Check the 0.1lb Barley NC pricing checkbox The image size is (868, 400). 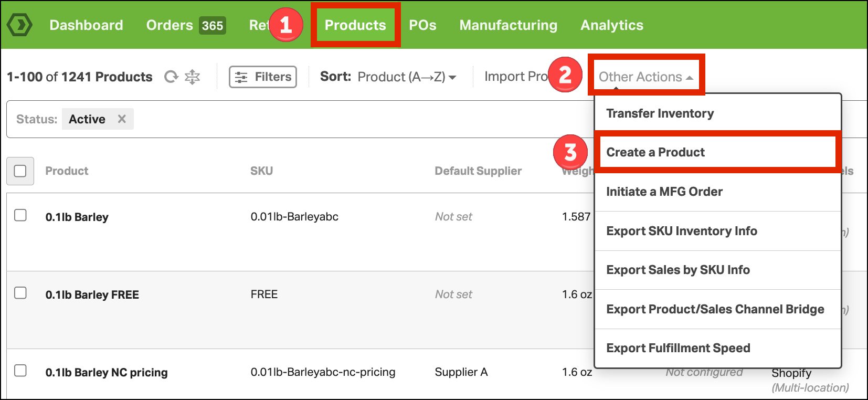click(x=20, y=371)
